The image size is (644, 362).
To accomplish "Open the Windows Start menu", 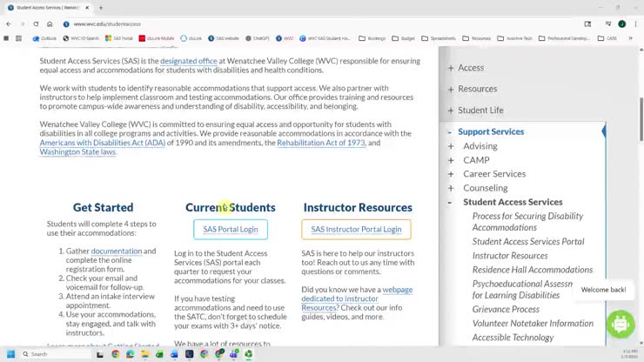I will point(10,354).
